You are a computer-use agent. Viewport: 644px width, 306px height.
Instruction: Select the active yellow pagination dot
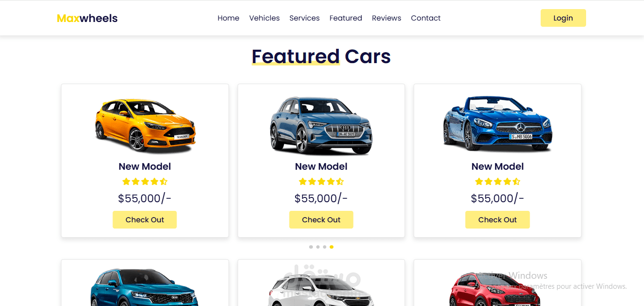[332, 247]
